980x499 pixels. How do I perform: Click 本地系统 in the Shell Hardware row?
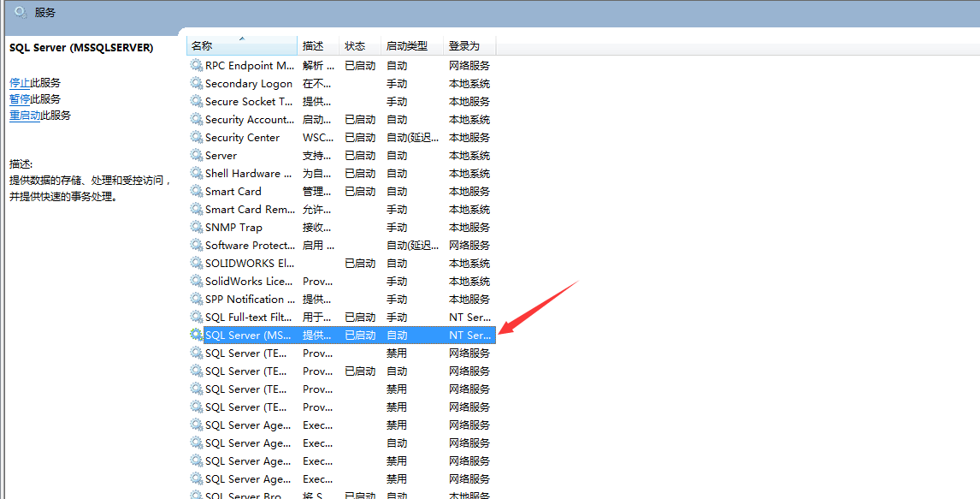click(x=469, y=173)
